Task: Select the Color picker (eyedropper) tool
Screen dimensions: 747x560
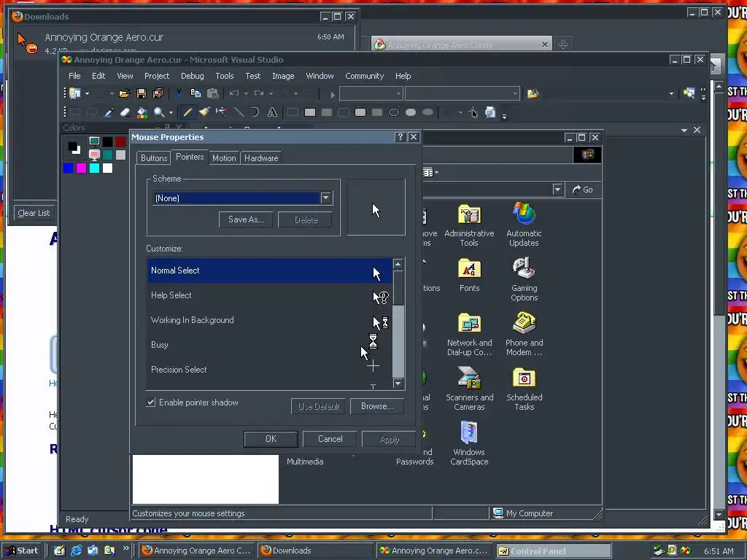Action: click(x=109, y=112)
